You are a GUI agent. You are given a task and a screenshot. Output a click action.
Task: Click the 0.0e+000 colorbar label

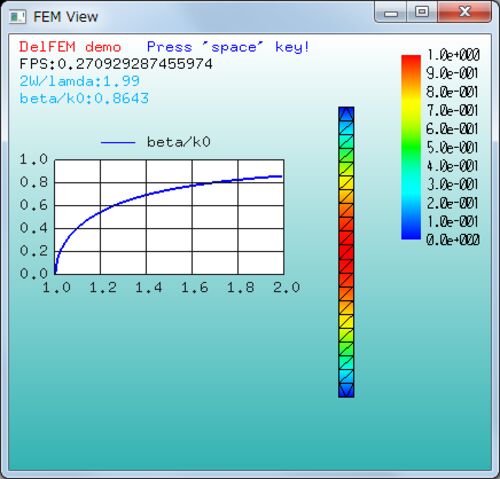(x=453, y=240)
